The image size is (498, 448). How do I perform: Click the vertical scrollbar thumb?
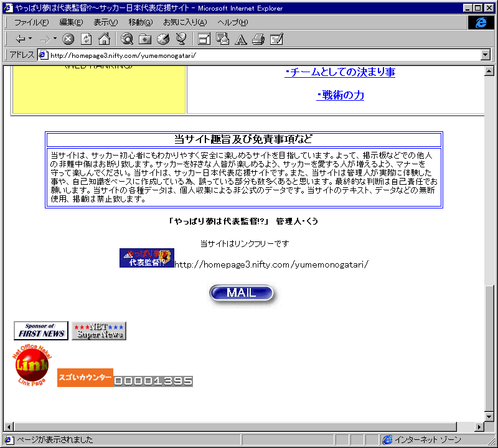coord(489,348)
